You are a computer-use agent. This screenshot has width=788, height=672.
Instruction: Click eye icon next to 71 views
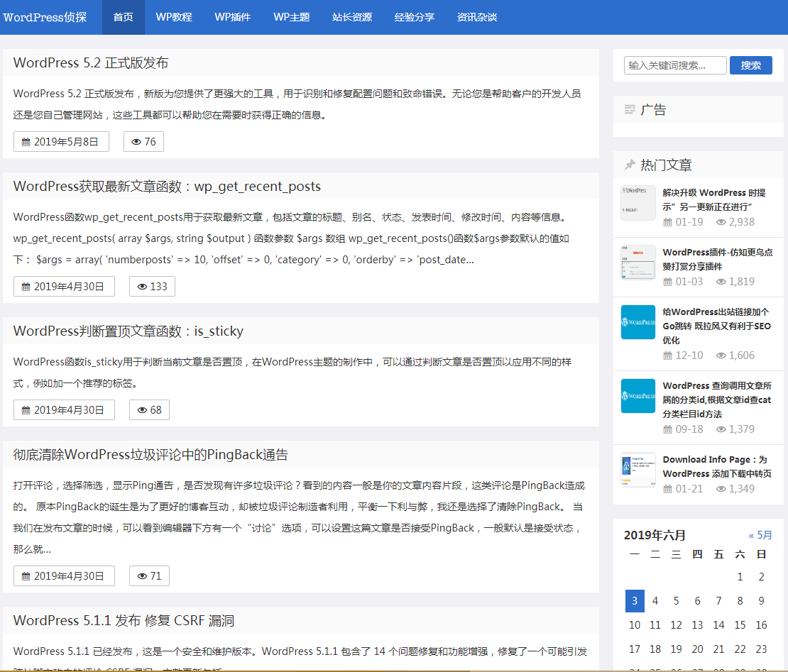[x=142, y=576]
